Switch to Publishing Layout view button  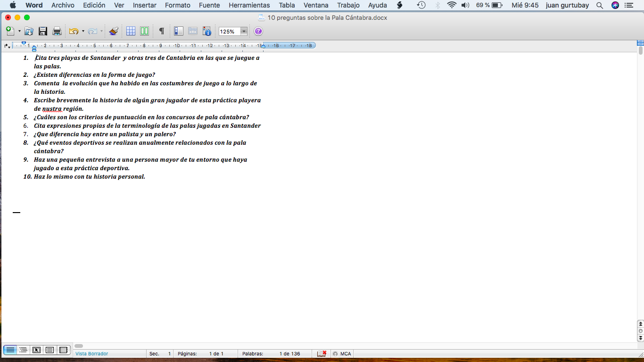tap(36, 350)
